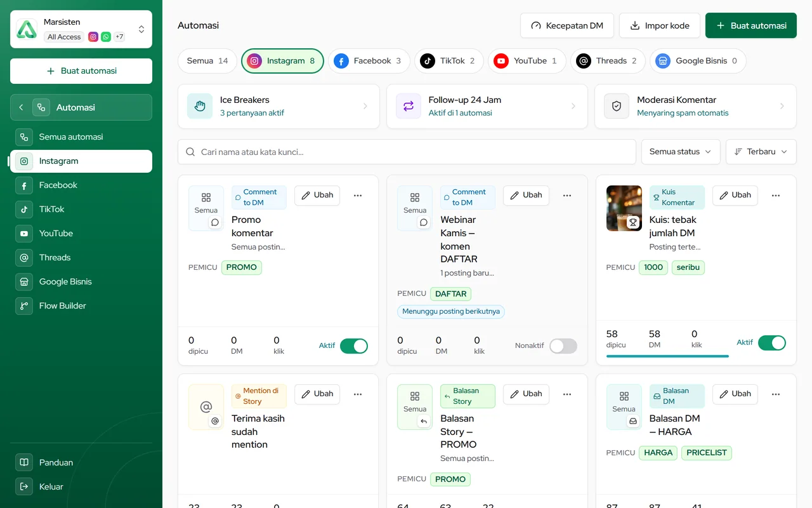812x508 pixels.
Task: Open more options for Webinar Kamis card
Action: (x=567, y=196)
